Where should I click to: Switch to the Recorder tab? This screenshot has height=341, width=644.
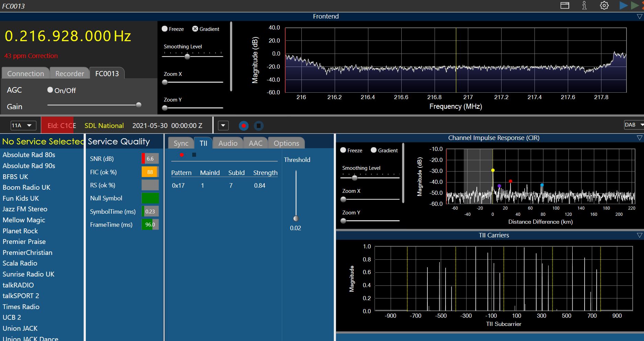click(x=70, y=73)
